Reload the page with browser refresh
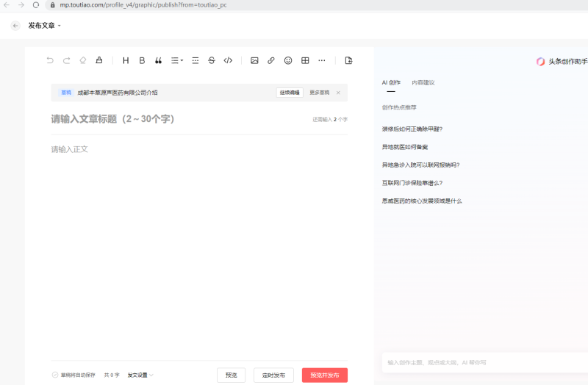 (36, 5)
